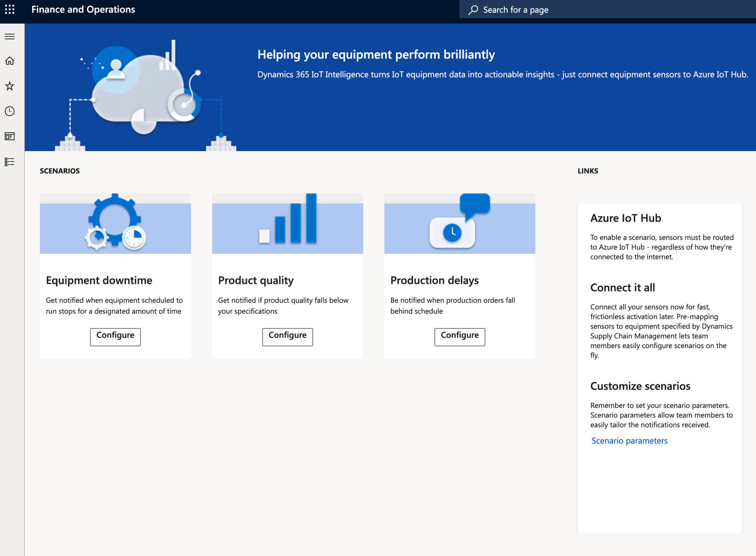
Task: Expand the hamburger navigation pane
Action: click(10, 36)
